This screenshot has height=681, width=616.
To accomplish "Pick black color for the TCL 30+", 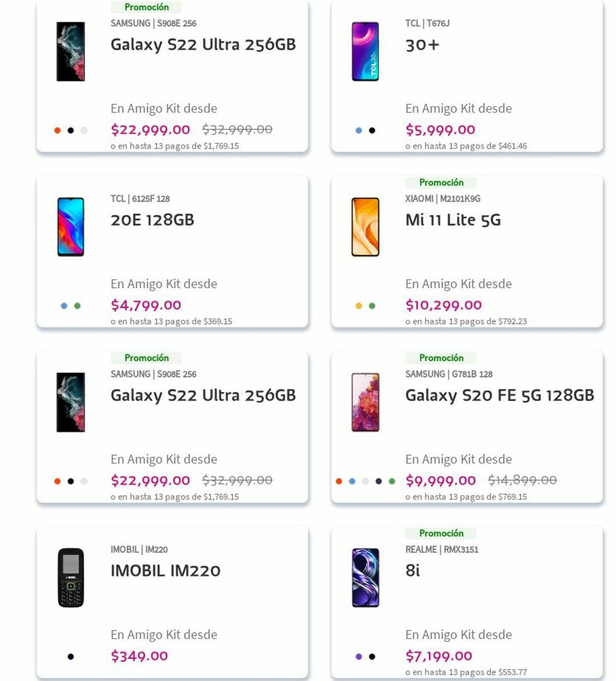I will tap(372, 131).
